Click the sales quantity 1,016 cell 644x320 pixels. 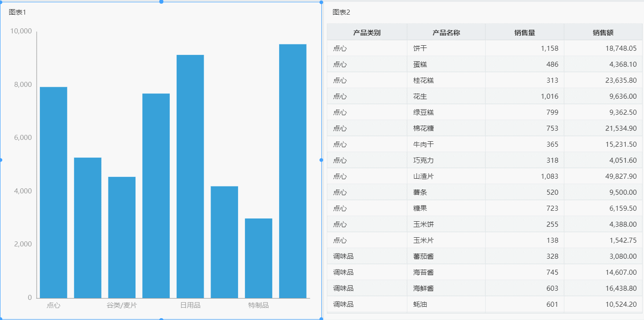pyautogui.click(x=525, y=96)
